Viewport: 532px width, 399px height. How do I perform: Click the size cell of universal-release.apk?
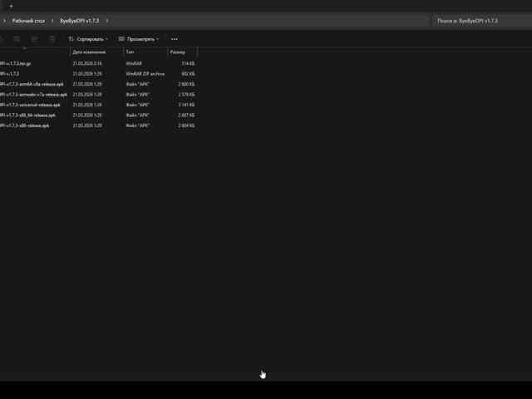pos(186,105)
